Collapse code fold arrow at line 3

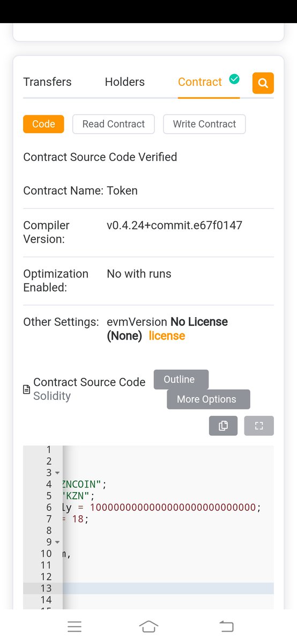57,473
